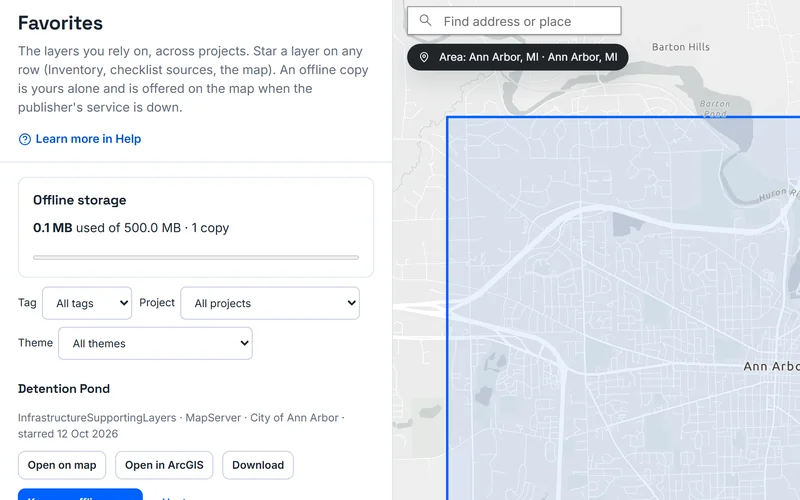Click the Barton Hills map label

681,47
